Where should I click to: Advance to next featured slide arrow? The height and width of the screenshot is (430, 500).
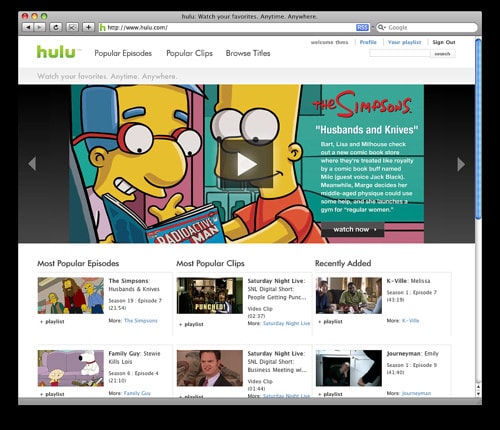point(461,164)
